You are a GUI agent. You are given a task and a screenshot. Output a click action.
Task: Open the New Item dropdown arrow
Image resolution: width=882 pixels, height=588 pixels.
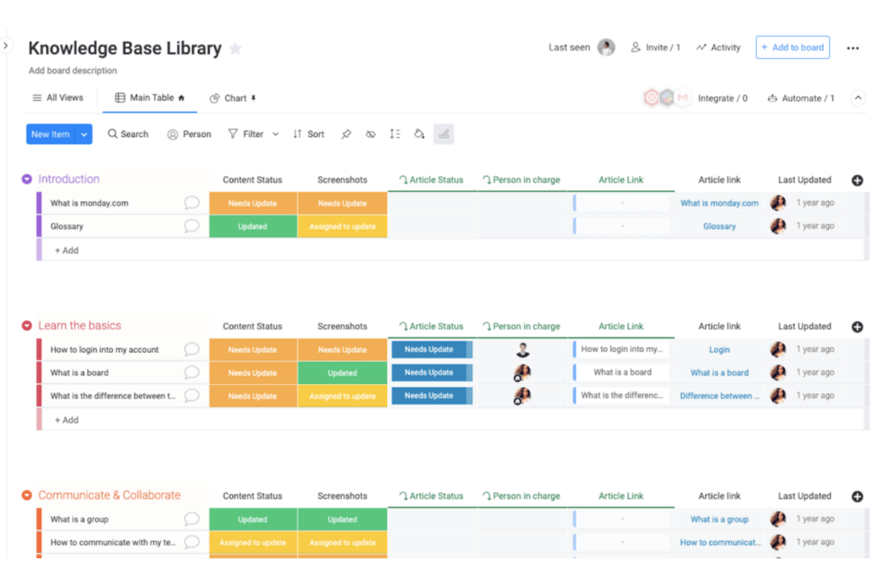pos(84,134)
